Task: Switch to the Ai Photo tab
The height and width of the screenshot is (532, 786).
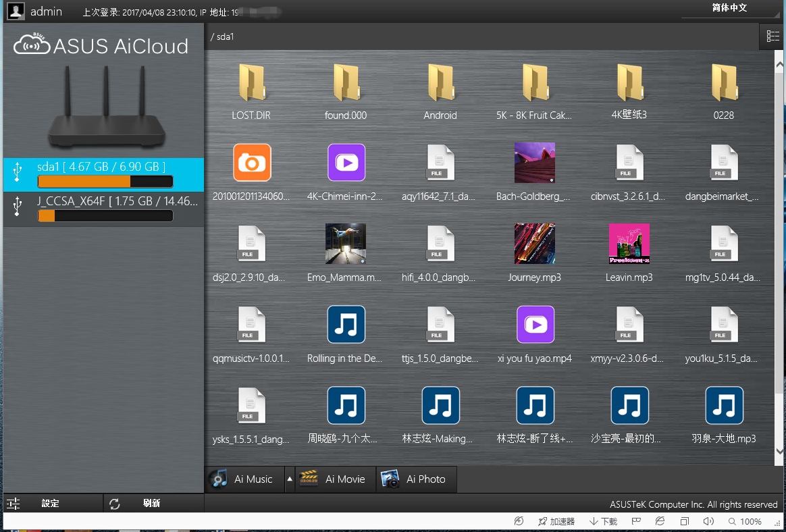Action: [x=416, y=479]
